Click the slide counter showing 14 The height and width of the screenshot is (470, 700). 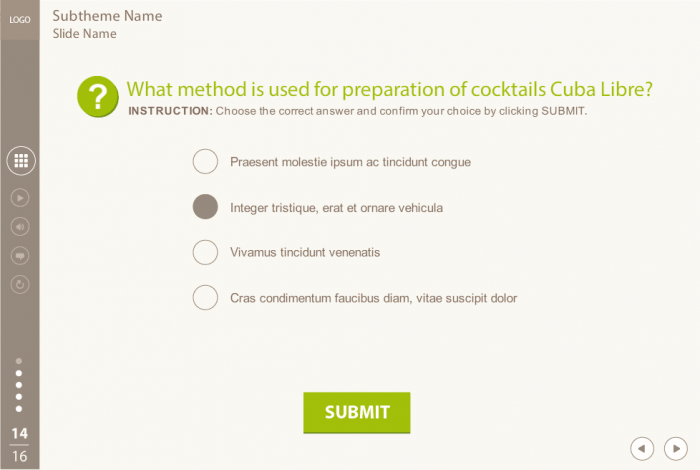pos(20,434)
